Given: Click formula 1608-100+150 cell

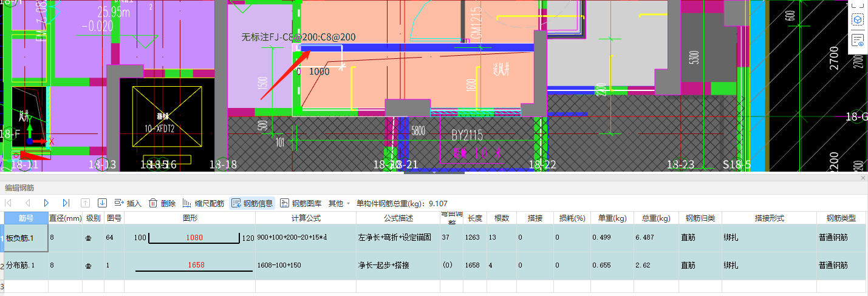Looking at the screenshot, I should (306, 266).
